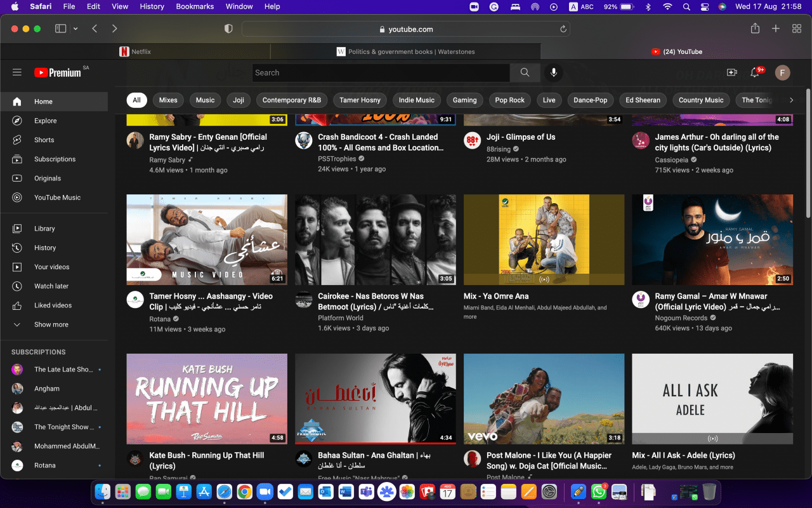Click the Safari address bar
This screenshot has height=508, width=812.
pos(406,29)
